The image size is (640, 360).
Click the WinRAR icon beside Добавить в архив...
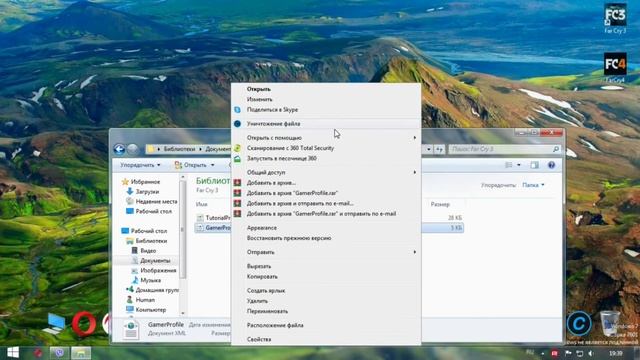[237, 183]
